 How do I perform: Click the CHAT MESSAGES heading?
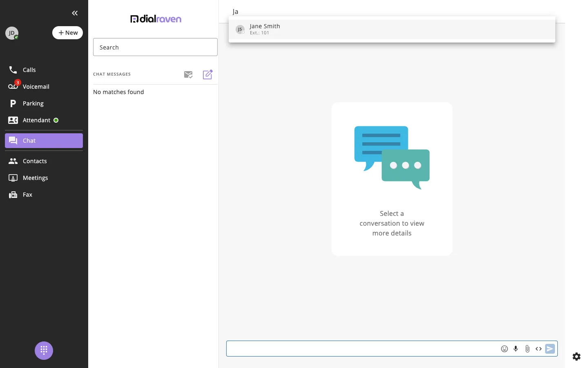click(112, 74)
